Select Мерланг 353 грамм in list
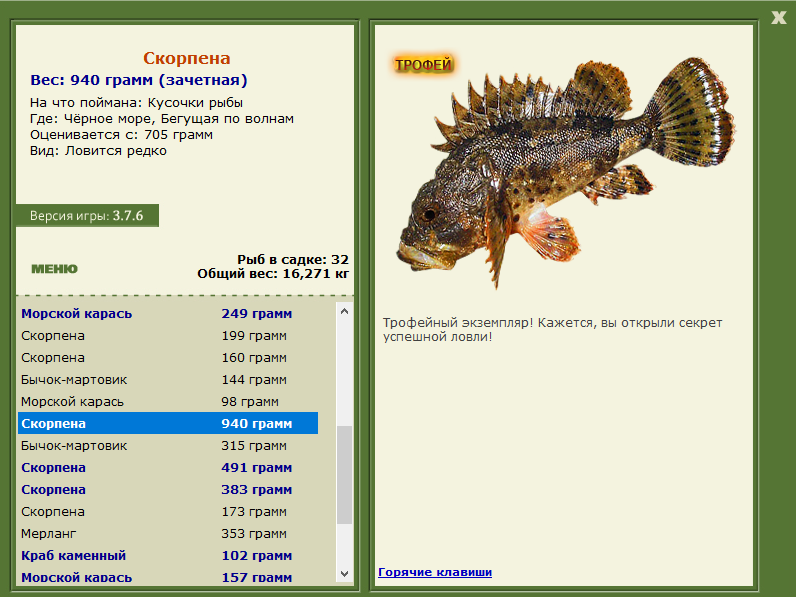796x597 pixels. click(x=167, y=533)
